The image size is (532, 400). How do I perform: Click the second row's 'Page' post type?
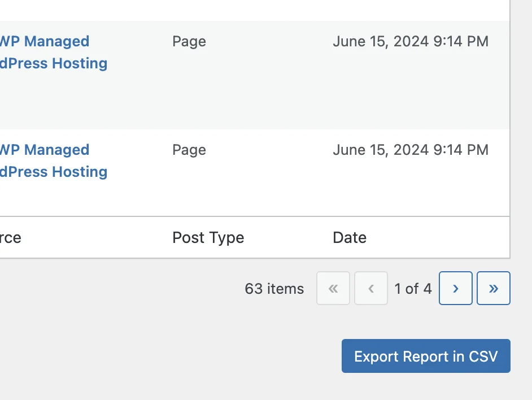[189, 150]
